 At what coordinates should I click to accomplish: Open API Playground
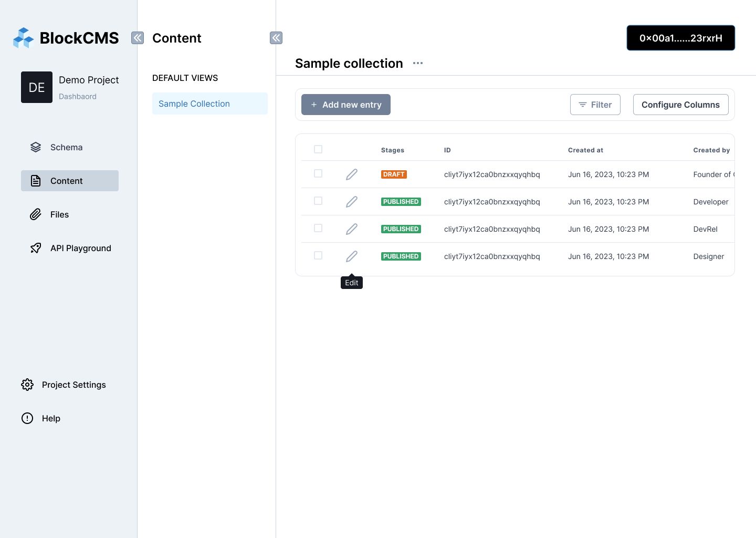(70, 248)
